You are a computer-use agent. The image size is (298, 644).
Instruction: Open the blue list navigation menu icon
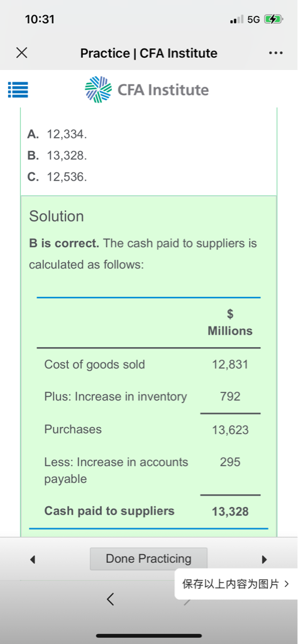click(x=18, y=90)
